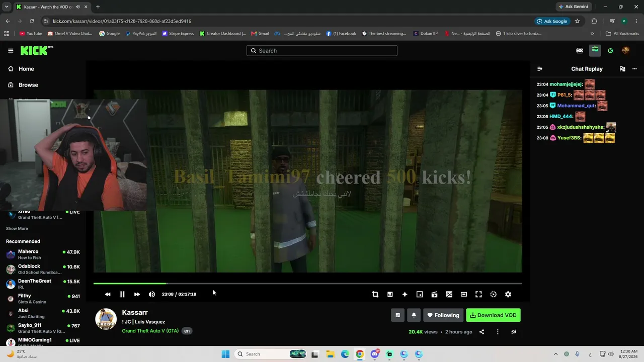644x362 pixels.
Task: Open Chrome extensions menu
Action: pos(594,21)
